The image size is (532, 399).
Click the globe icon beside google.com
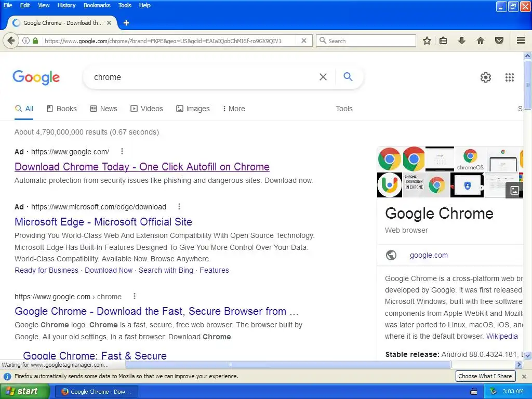391,255
